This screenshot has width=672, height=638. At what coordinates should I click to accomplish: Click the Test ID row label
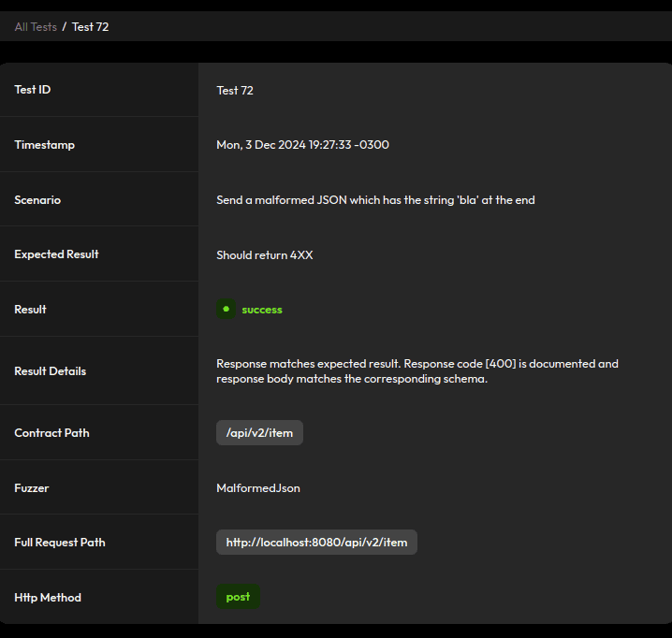(33, 90)
